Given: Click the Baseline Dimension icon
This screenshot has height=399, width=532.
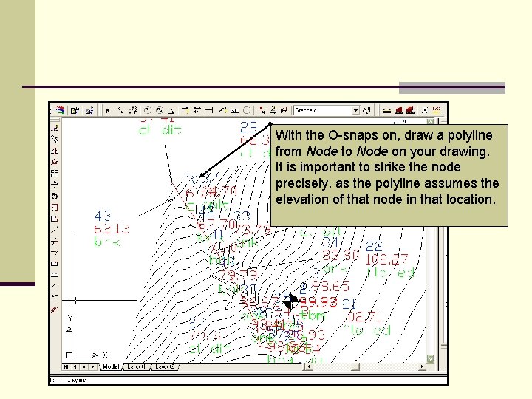Looking at the screenshot, I should click(x=197, y=110).
